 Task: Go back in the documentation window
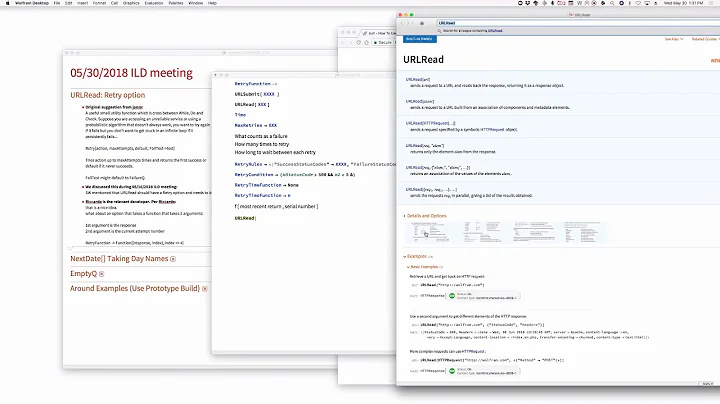pos(403,23)
